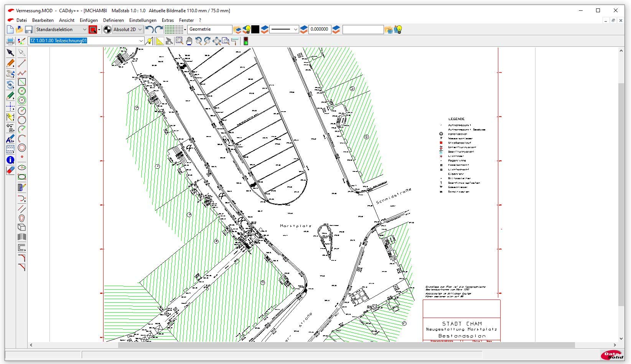Image resolution: width=631 pixels, height=364 pixels.
Task: Click the horizontal scrollbar thumb
Action: click(346, 345)
